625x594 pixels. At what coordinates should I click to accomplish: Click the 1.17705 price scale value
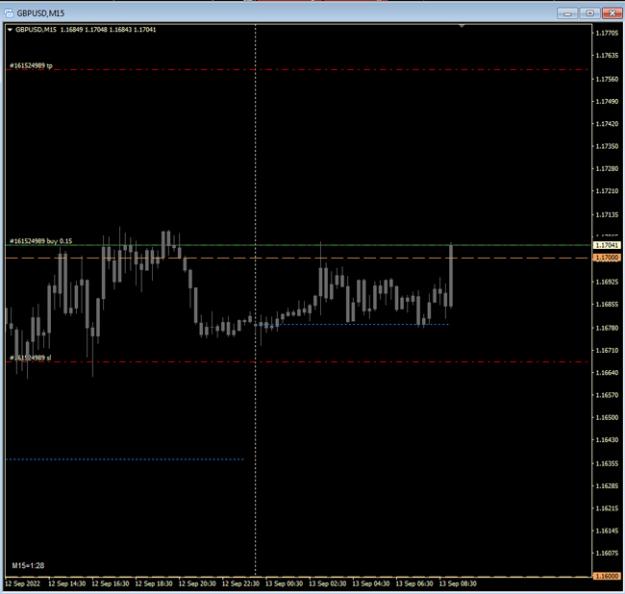click(x=607, y=33)
